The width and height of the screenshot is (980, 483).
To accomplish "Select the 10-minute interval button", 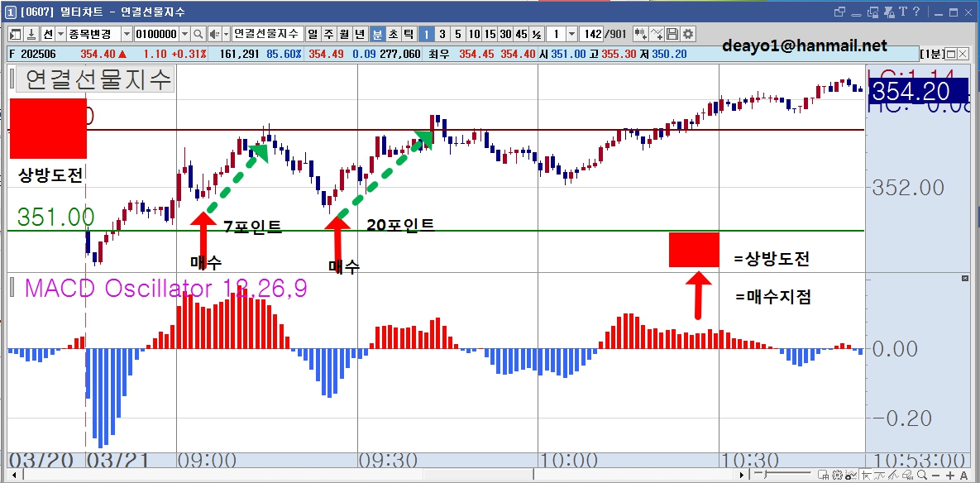I will point(475,34).
